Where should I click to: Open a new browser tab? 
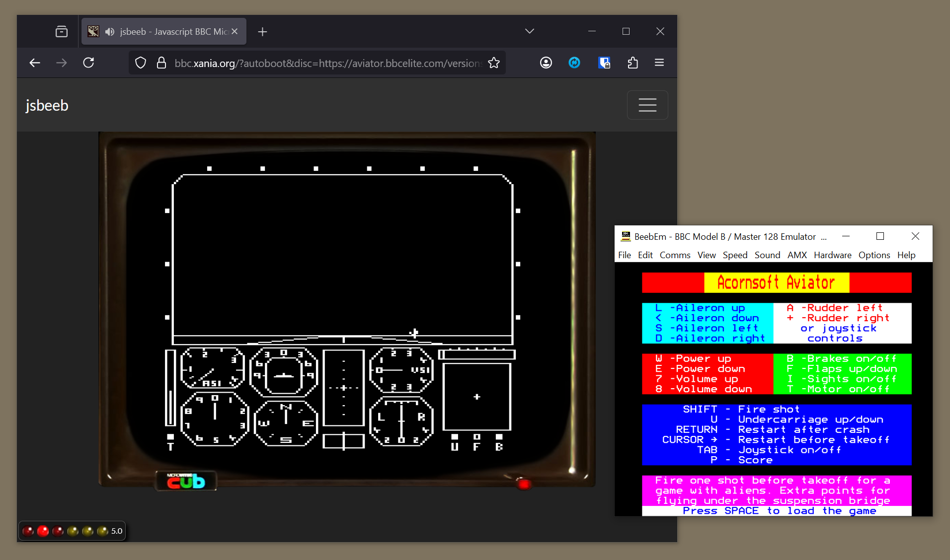click(x=263, y=32)
